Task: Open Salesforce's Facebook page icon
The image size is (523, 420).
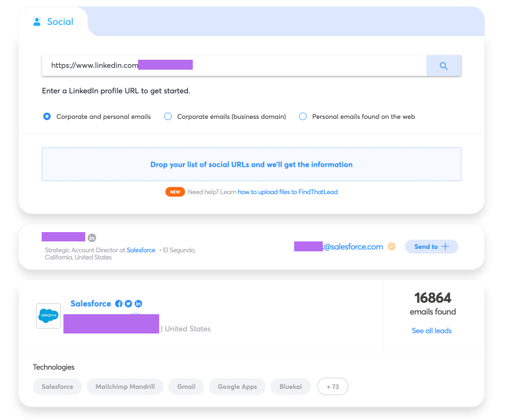Action: (x=119, y=304)
